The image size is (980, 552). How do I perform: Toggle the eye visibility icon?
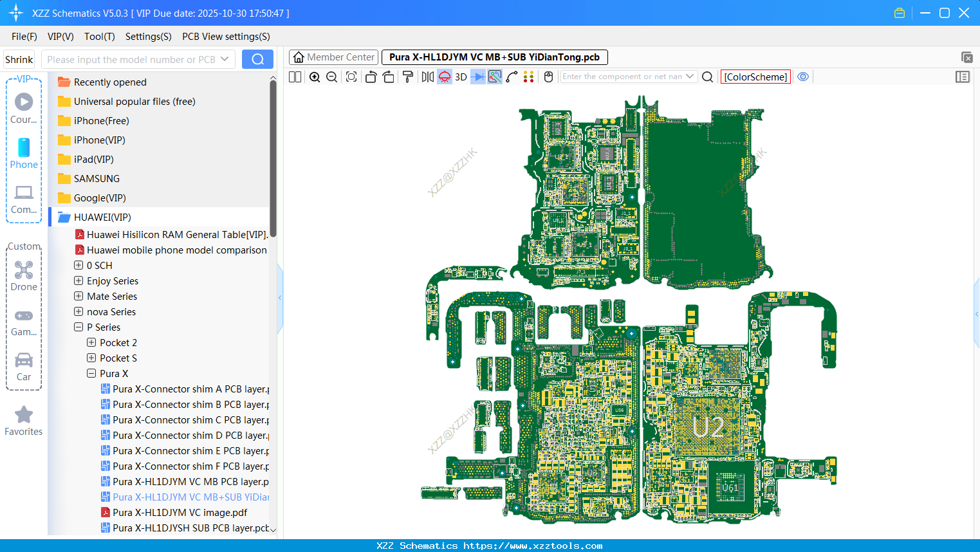click(x=803, y=77)
